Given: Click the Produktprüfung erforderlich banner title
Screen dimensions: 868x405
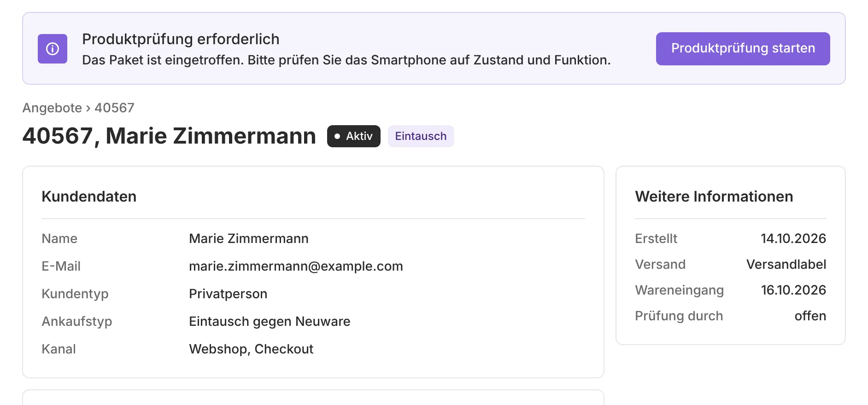Looking at the screenshot, I should point(181,39).
